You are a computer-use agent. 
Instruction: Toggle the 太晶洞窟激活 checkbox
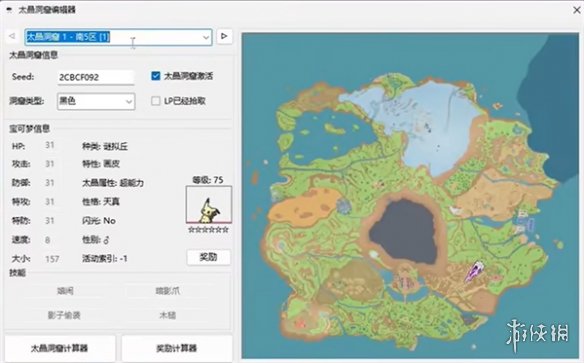(x=156, y=76)
